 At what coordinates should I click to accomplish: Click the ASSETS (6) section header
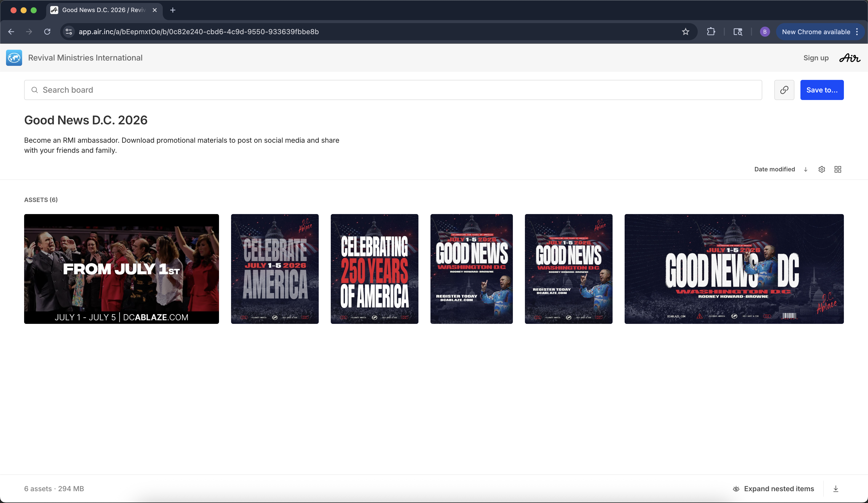tap(41, 200)
